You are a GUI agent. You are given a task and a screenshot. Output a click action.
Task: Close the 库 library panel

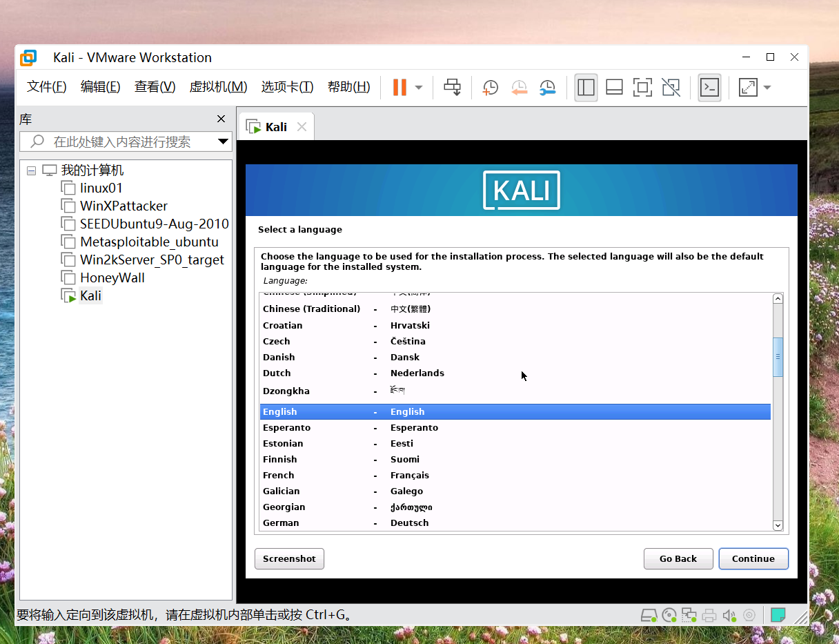coord(221,119)
